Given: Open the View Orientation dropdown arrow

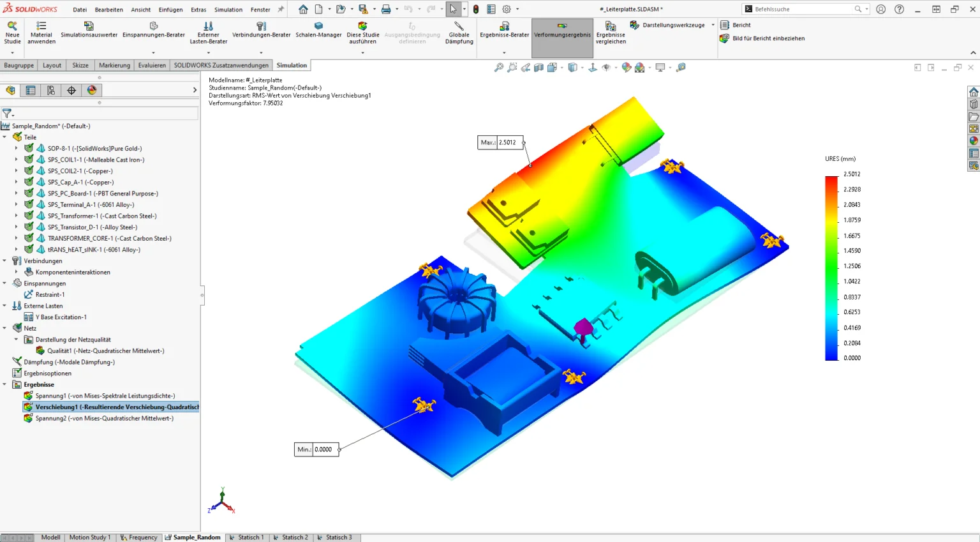Looking at the screenshot, I should pyautogui.click(x=583, y=67).
